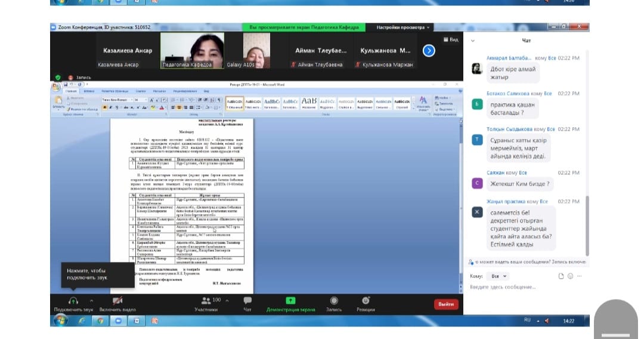Viewport: 644px width, 339px height.
Task: Click the red Выйти leave button
Action: (x=446, y=304)
